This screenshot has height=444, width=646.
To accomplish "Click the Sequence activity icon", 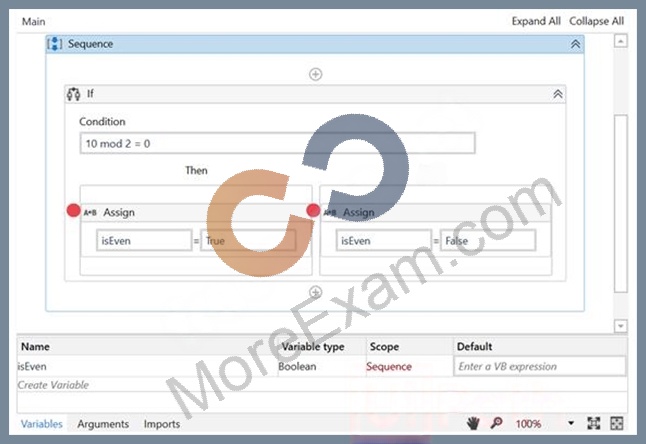I will point(54,44).
